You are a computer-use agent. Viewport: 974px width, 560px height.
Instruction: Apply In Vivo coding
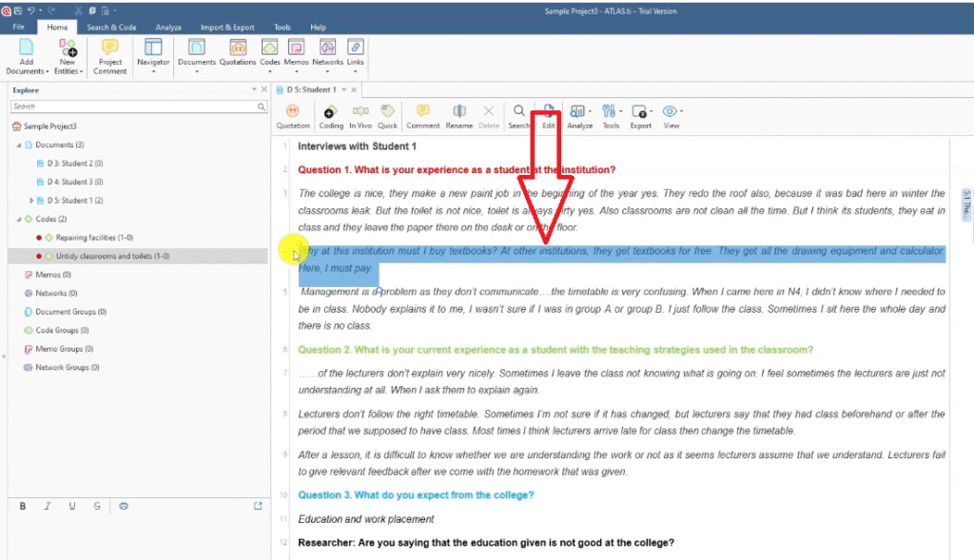[360, 116]
